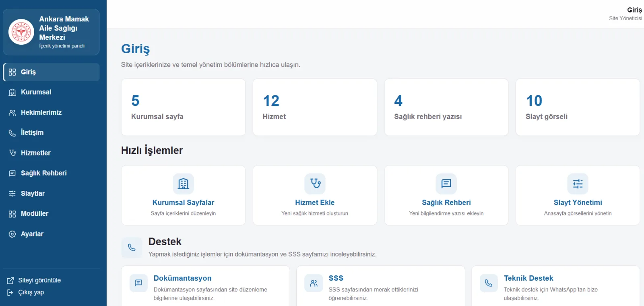
Task: Click the phone icon in Teknik Destek card
Action: tap(489, 283)
